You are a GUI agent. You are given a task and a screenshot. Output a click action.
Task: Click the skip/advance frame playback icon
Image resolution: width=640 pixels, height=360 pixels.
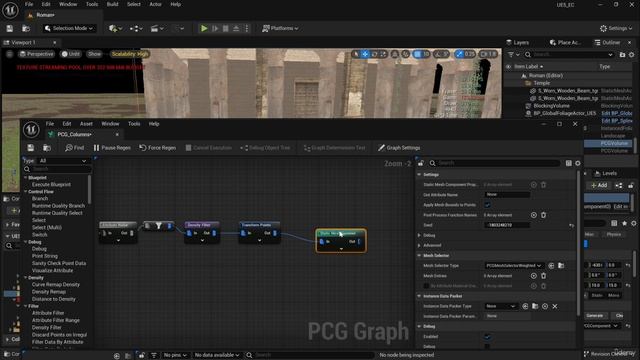coord(215,28)
